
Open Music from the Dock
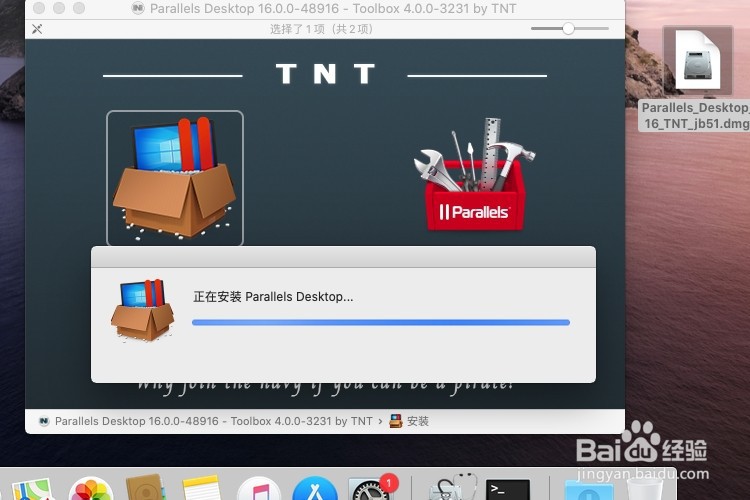click(259, 489)
